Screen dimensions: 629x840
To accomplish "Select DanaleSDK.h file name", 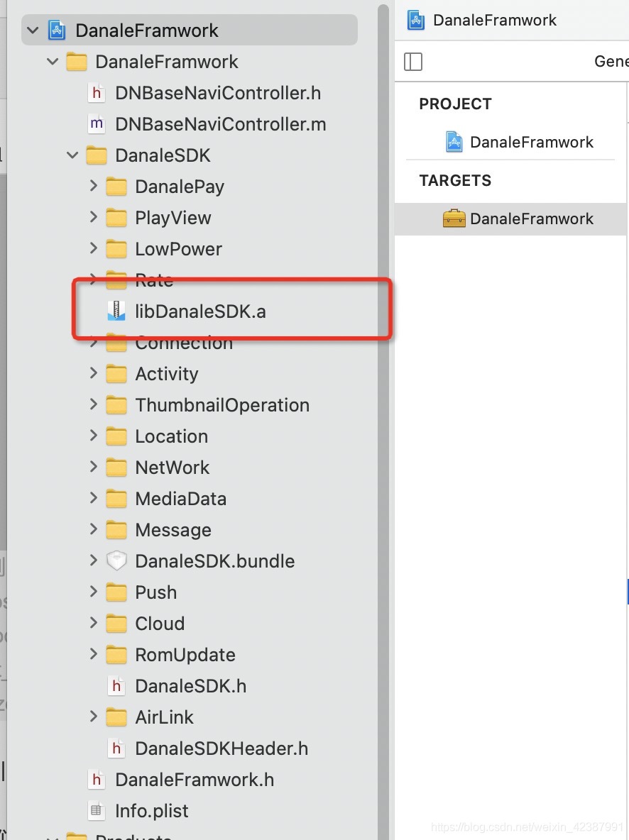I will pyautogui.click(x=190, y=686).
